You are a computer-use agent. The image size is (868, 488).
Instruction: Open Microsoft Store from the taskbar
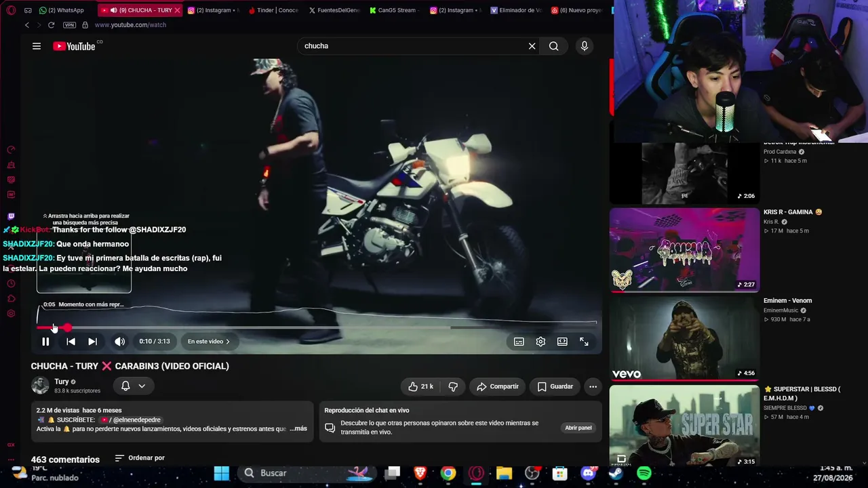pyautogui.click(x=559, y=473)
